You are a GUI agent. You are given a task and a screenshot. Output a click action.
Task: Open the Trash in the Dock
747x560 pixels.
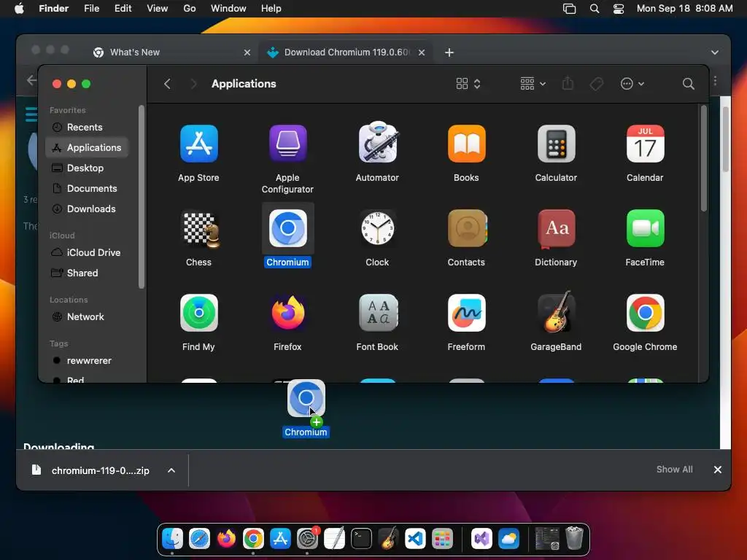[x=574, y=539]
